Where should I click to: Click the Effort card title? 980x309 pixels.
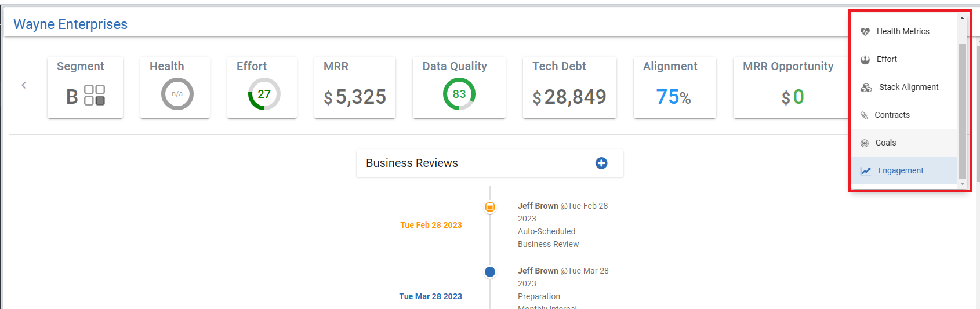tap(252, 66)
